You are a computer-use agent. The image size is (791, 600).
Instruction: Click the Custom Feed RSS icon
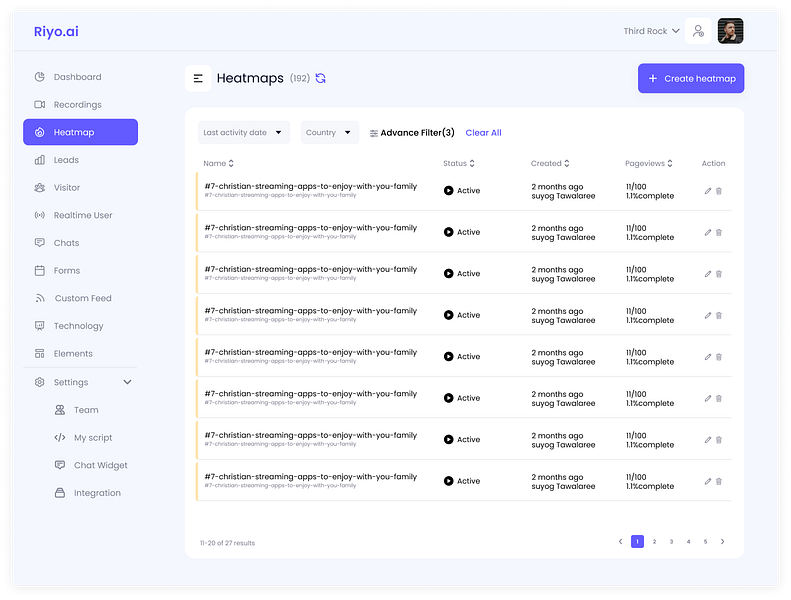click(40, 298)
